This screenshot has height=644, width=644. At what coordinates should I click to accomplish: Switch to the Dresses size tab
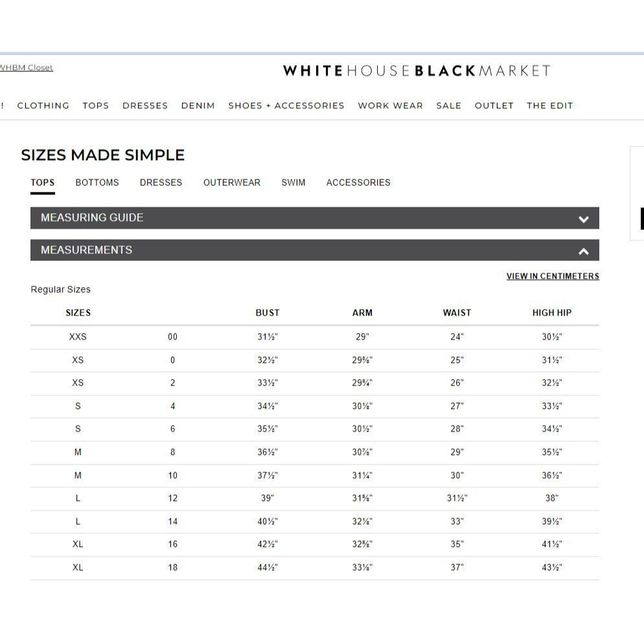[161, 183]
